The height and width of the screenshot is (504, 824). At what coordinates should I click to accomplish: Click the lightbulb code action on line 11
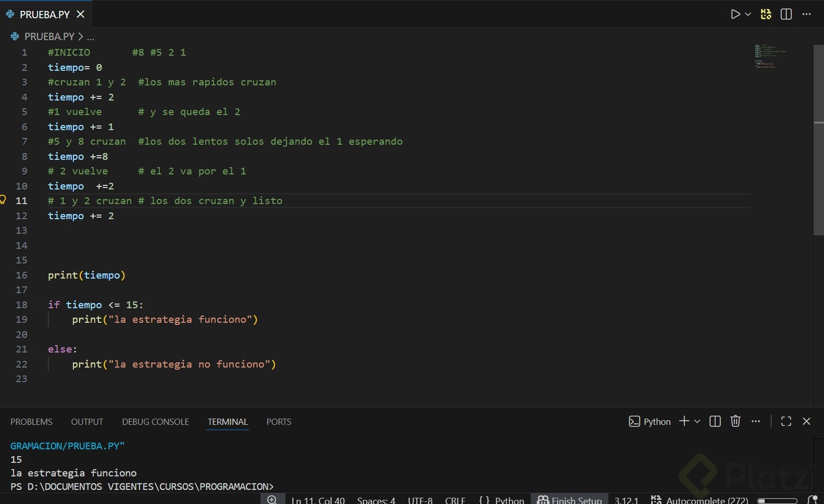click(x=3, y=200)
